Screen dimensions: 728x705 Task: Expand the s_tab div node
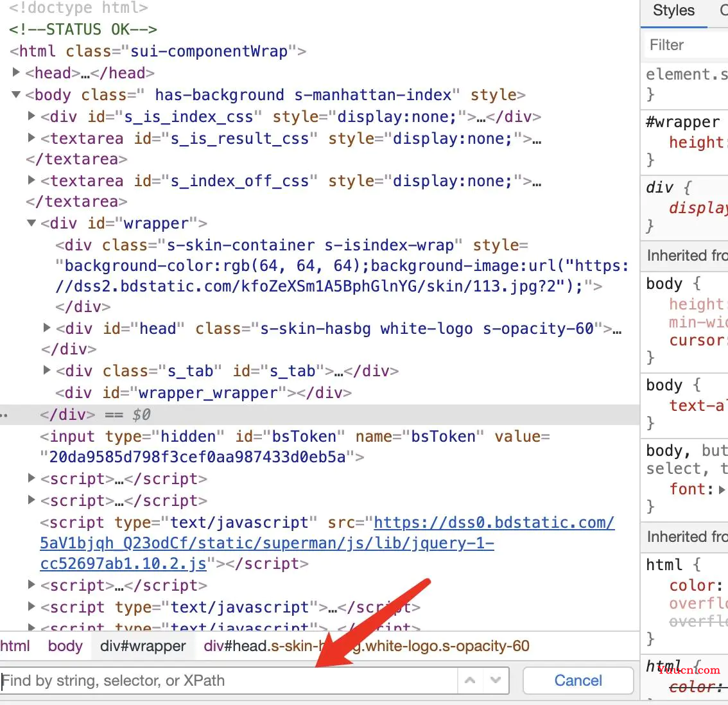click(x=47, y=370)
